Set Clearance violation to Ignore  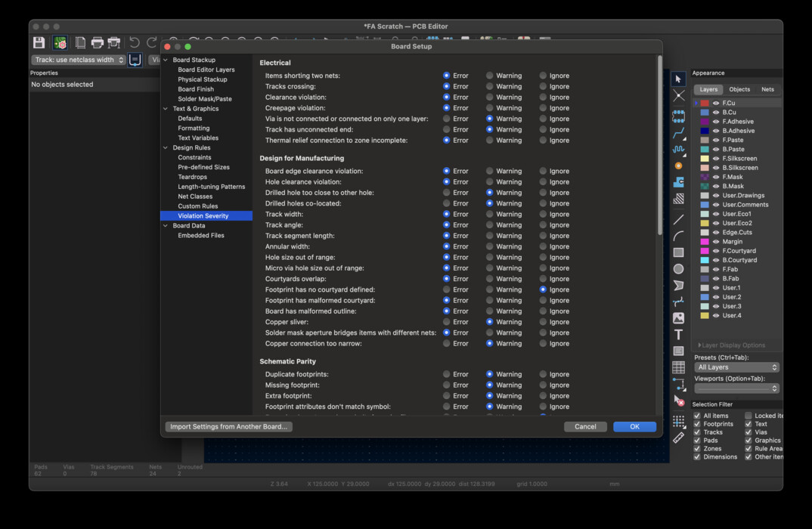[543, 97]
